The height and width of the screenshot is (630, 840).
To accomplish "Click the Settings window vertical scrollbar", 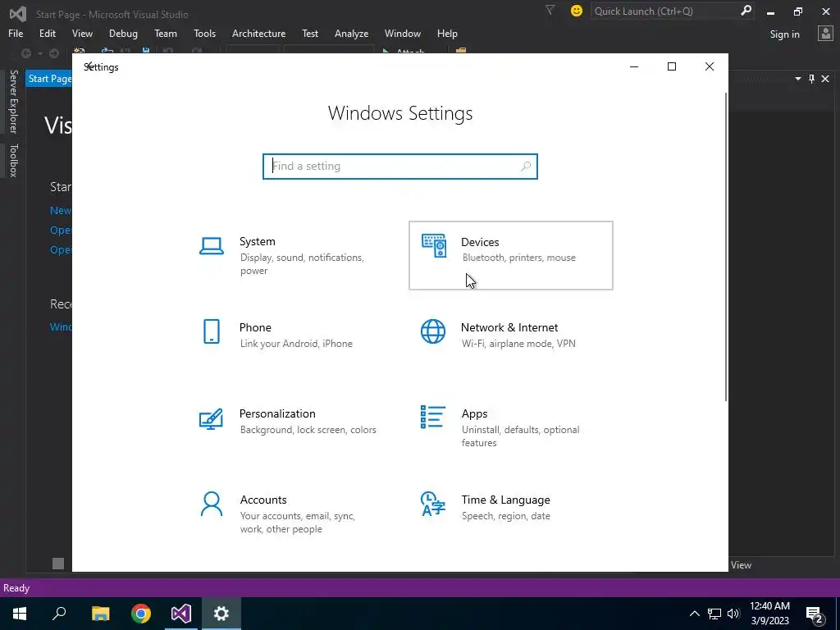I will (726, 246).
